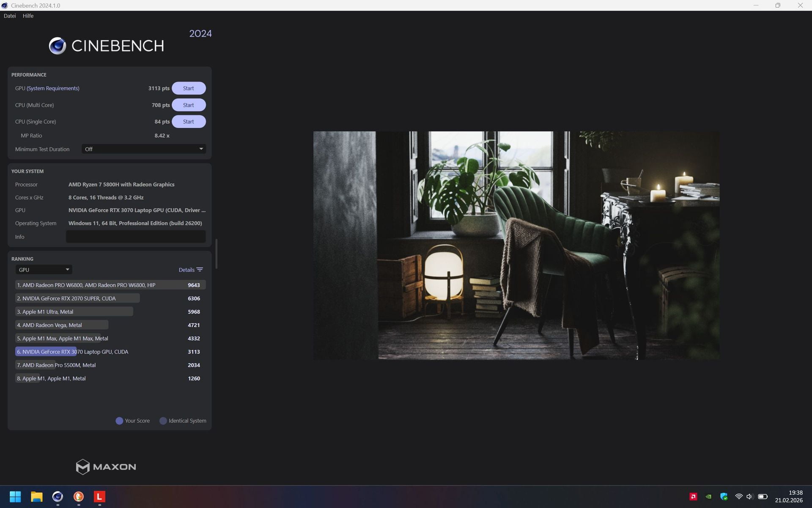
Task: Click the Identical System legend swatch
Action: (x=163, y=421)
